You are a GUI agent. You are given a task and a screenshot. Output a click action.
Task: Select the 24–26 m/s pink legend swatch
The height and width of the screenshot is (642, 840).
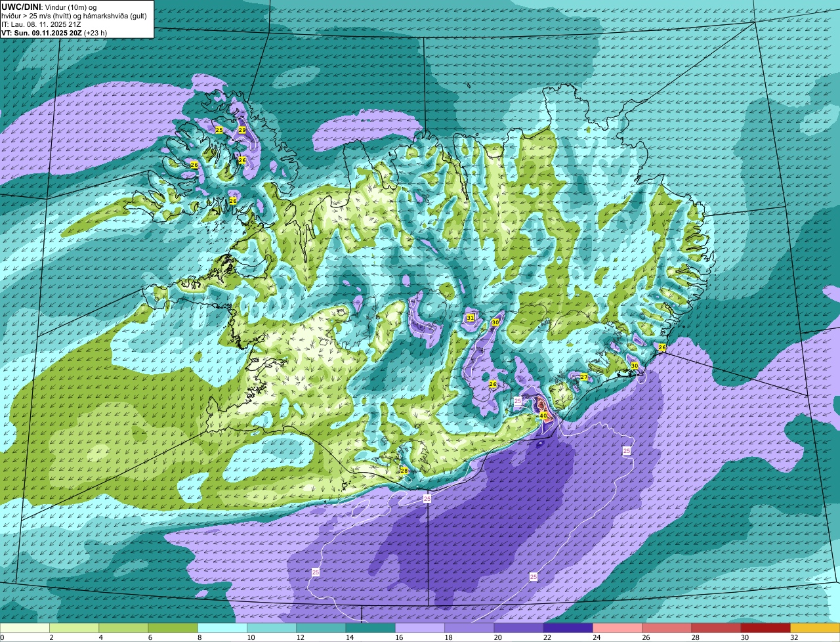tap(618, 628)
